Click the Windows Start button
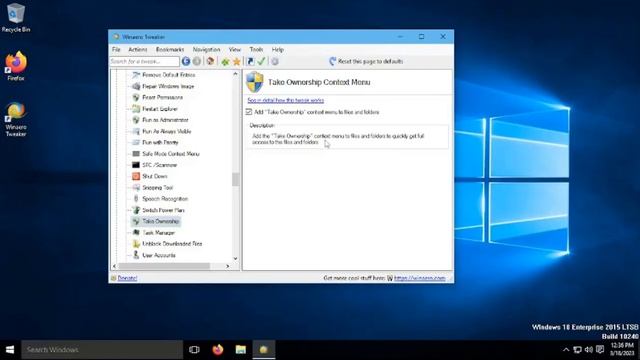This screenshot has height=360, width=640. click(x=10, y=349)
